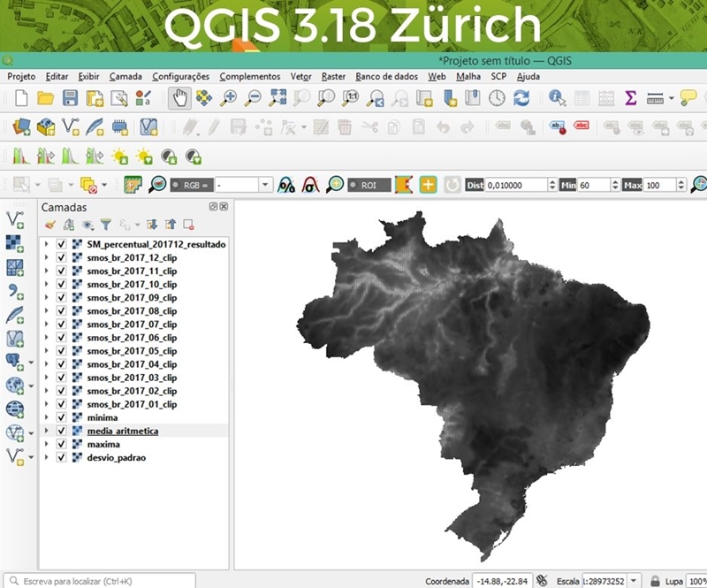Click zoom to native resolution 1:1 icon
This screenshot has width=707, height=588.
coord(351,98)
